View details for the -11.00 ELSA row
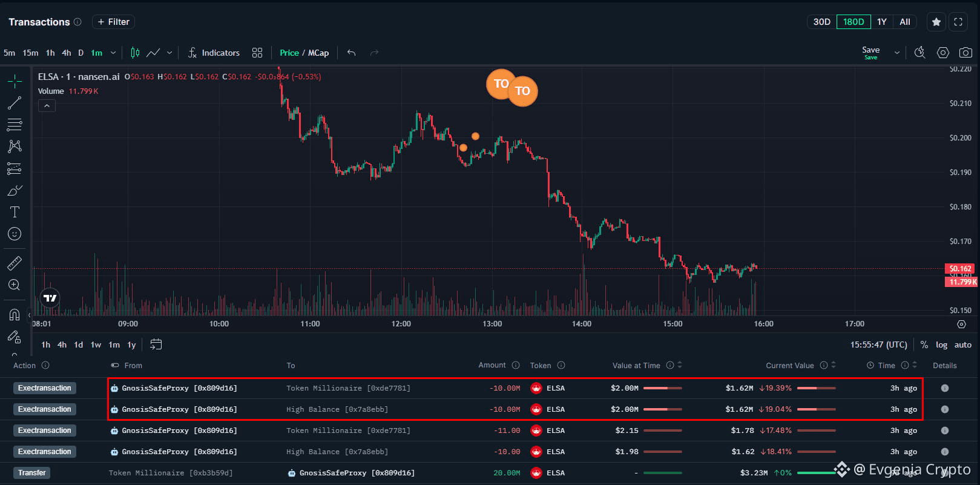 click(x=945, y=431)
